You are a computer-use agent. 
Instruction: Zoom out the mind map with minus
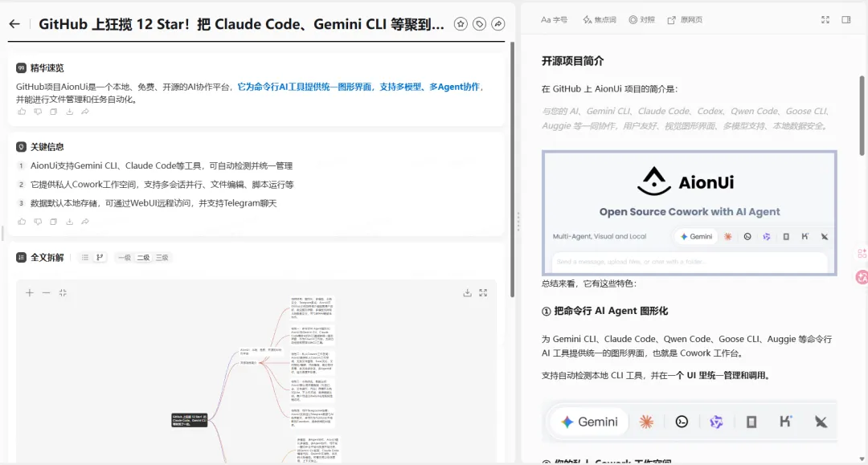(46, 293)
